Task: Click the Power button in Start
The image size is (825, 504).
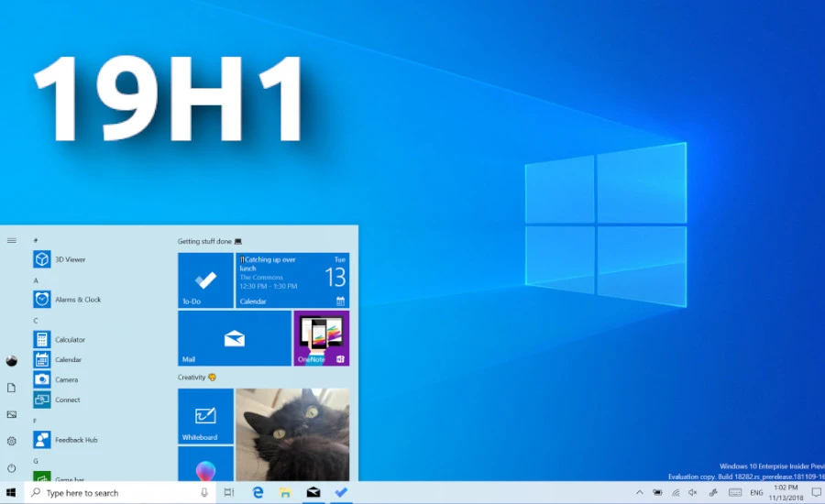Action: 12,467
